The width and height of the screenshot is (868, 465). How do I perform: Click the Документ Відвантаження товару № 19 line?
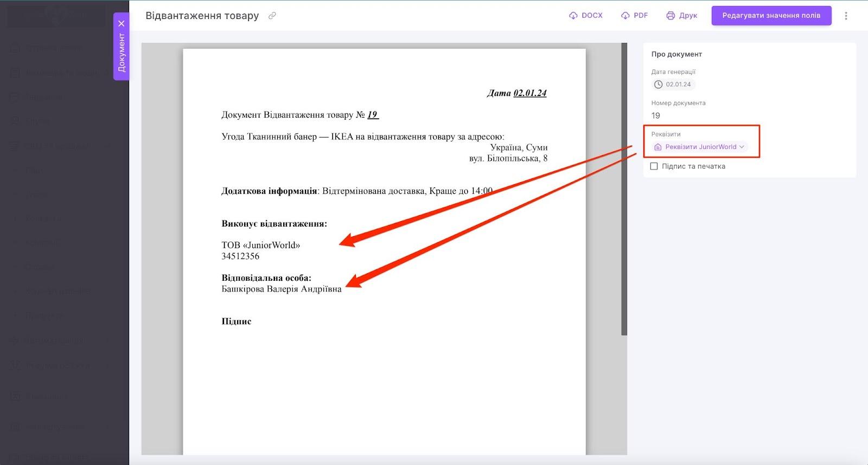(300, 115)
